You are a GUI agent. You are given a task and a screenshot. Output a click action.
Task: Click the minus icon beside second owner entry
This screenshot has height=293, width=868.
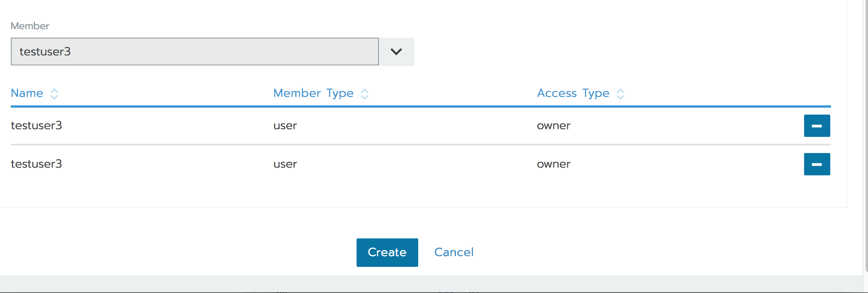[817, 164]
